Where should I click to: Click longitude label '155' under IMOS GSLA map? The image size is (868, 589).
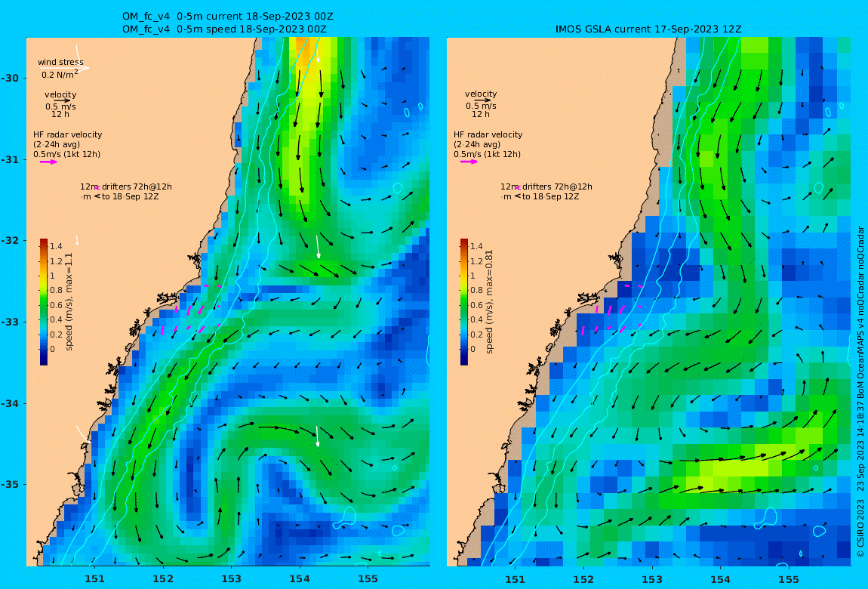[x=789, y=579]
